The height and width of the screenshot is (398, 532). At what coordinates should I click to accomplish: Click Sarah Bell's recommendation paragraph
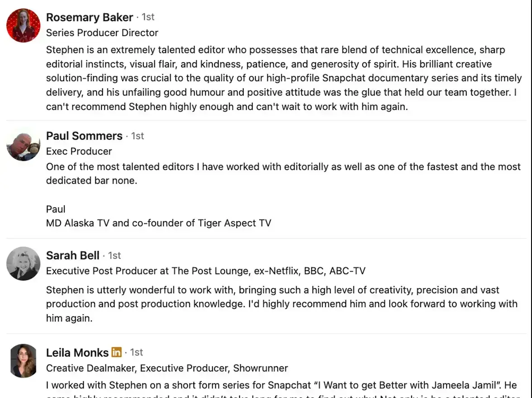tap(281, 304)
